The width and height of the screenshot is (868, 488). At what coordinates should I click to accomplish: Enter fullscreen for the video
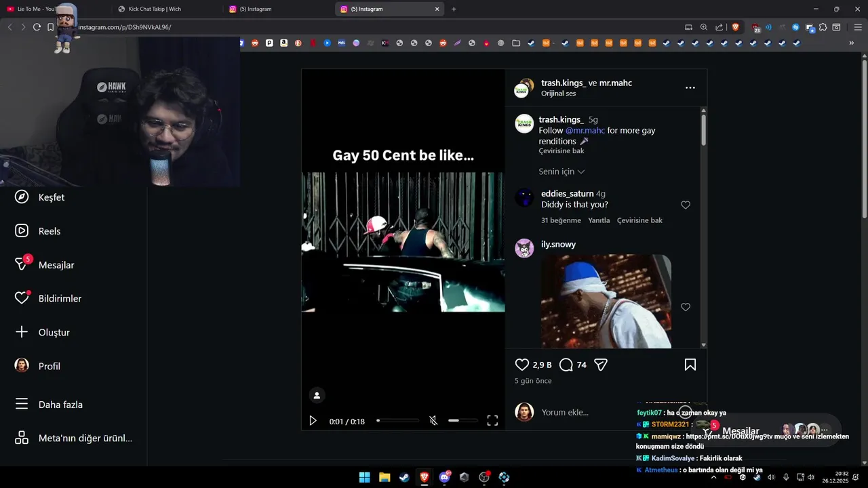[492, 421]
